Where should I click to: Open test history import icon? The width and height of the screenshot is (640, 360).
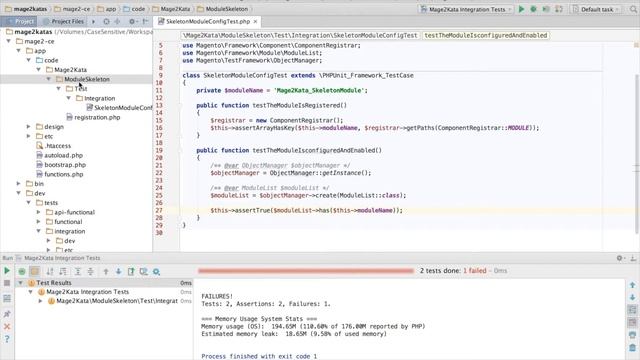(144, 271)
